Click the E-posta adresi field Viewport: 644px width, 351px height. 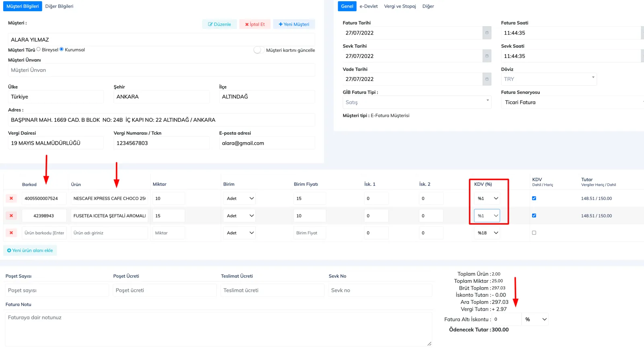coord(267,143)
